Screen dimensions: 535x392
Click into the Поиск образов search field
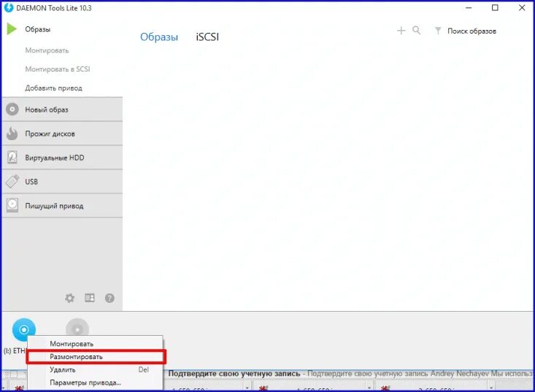click(472, 31)
